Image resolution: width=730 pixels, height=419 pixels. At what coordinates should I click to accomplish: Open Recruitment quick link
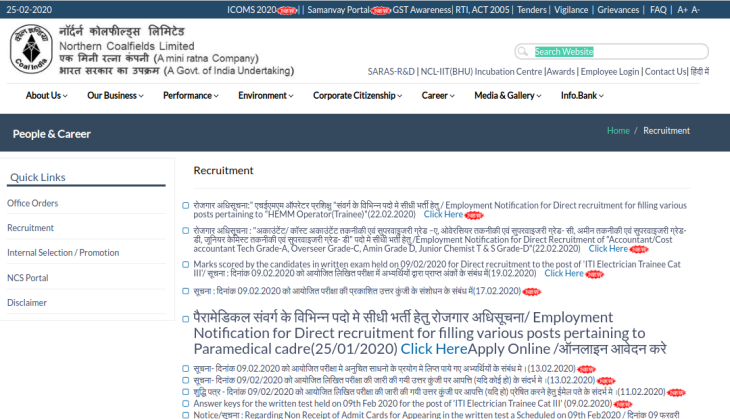pyautogui.click(x=30, y=228)
